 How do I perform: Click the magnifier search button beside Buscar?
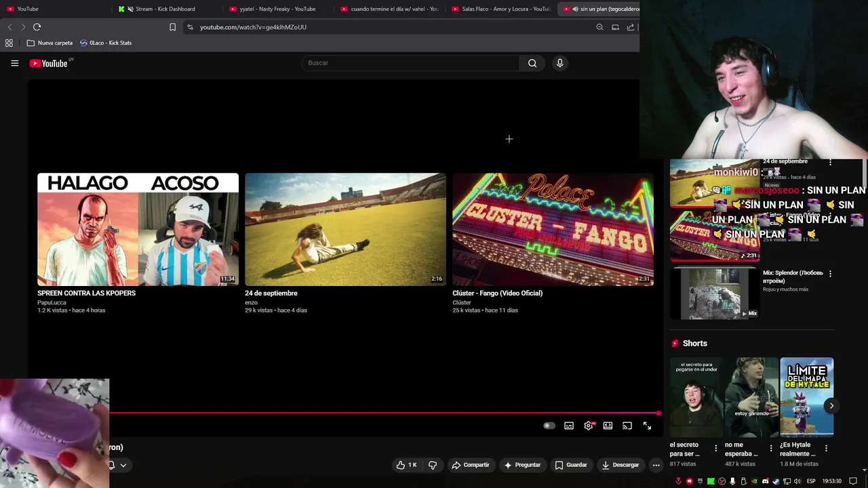tap(532, 63)
